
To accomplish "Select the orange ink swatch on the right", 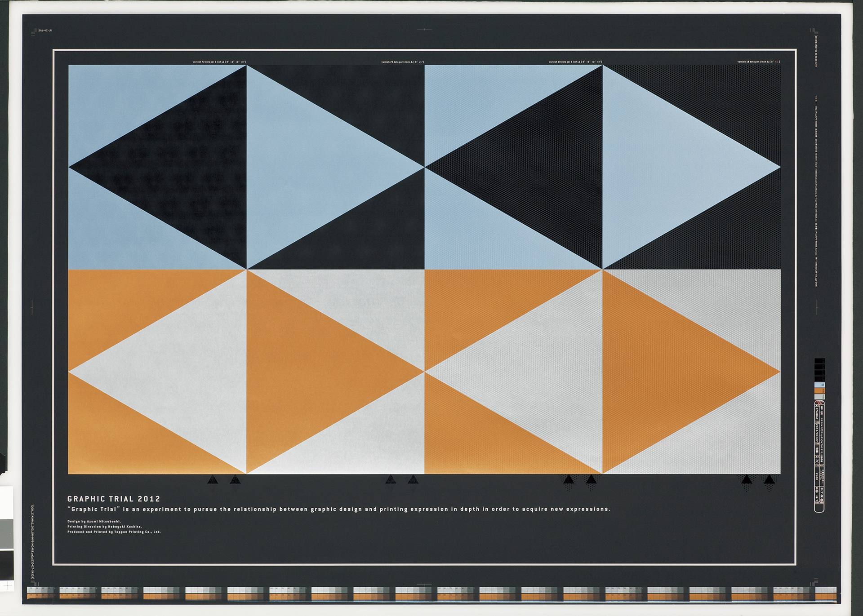I will coord(819,391).
